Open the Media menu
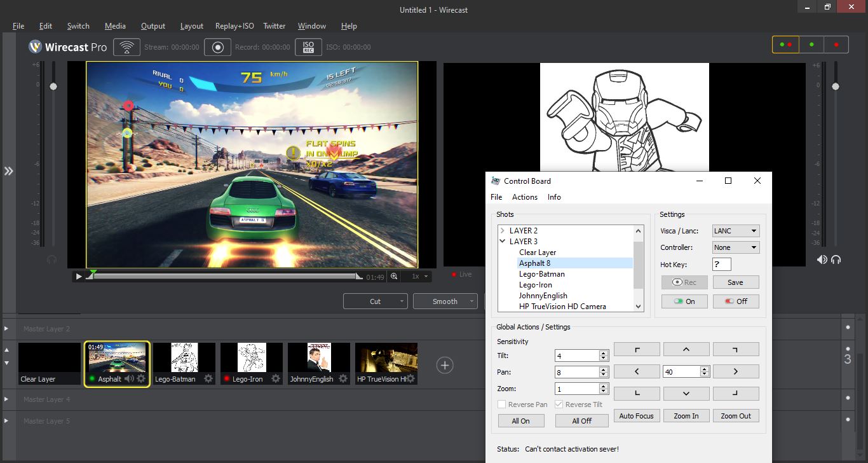Image resolution: width=868 pixels, height=463 pixels. click(115, 26)
